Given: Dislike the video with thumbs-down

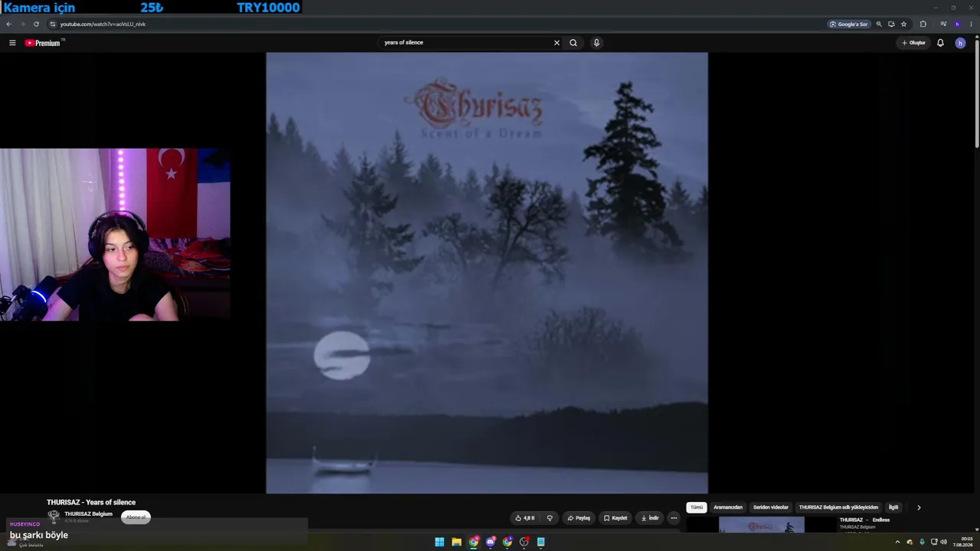Looking at the screenshot, I should click(x=550, y=518).
